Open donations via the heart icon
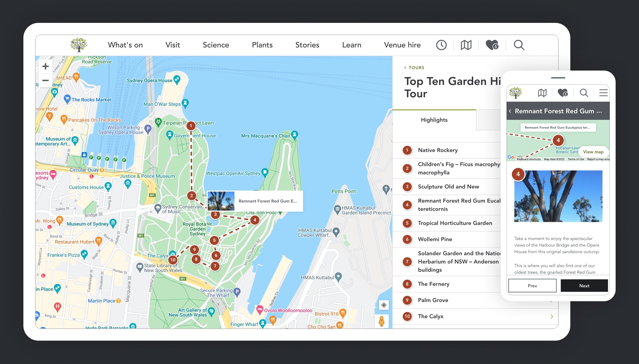The width and height of the screenshot is (639, 364). [492, 45]
